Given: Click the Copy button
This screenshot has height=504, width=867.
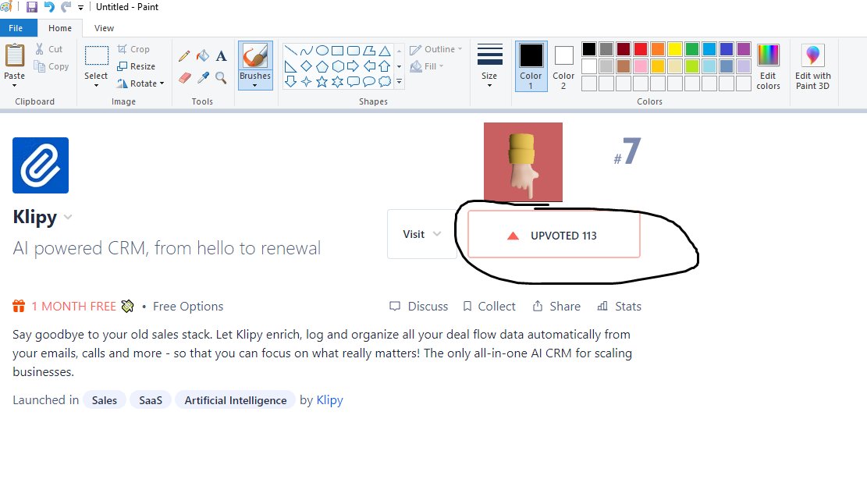Looking at the screenshot, I should point(52,66).
